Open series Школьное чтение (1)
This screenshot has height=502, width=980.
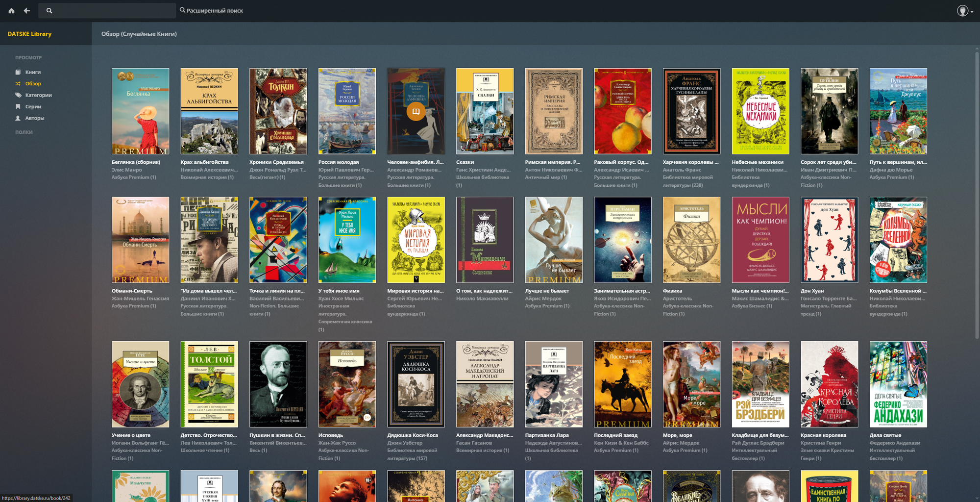(205, 451)
